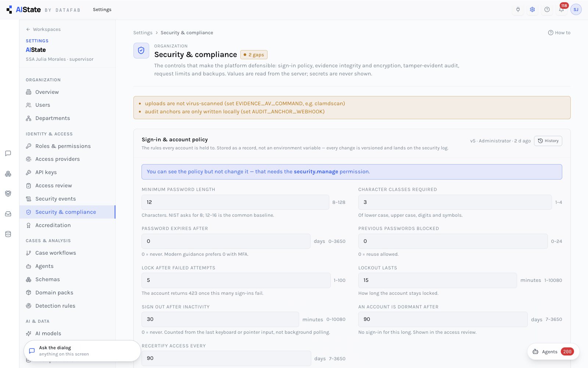
Task: Click the chat bubble icon in the left rail
Action: click(x=8, y=153)
